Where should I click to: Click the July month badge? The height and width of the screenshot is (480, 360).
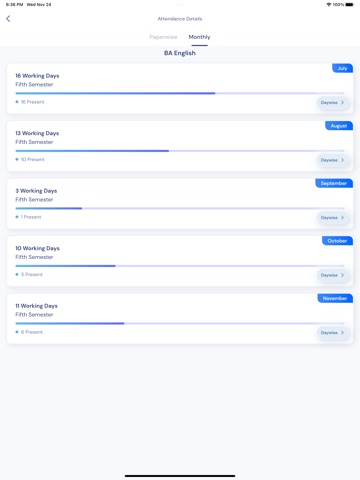pos(342,68)
